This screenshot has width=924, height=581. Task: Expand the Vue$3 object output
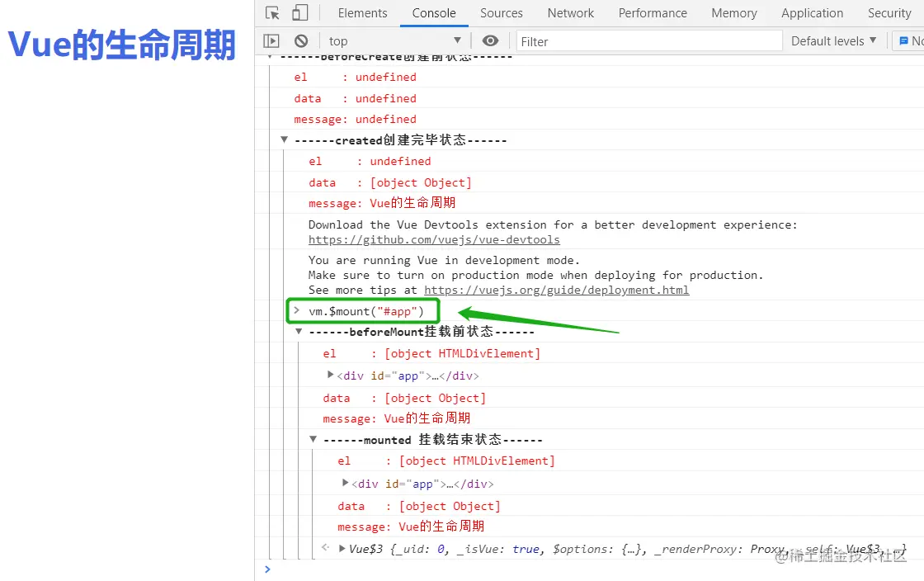[x=342, y=549]
